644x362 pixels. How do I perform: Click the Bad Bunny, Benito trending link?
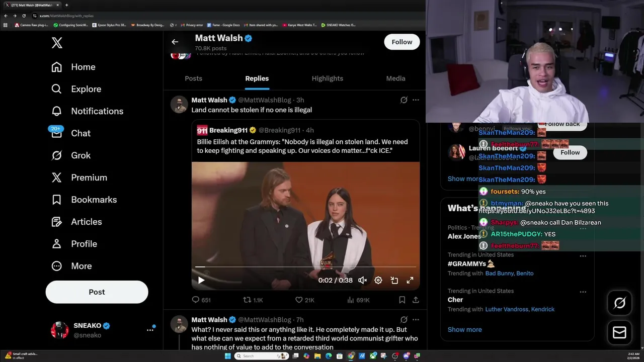509,274
